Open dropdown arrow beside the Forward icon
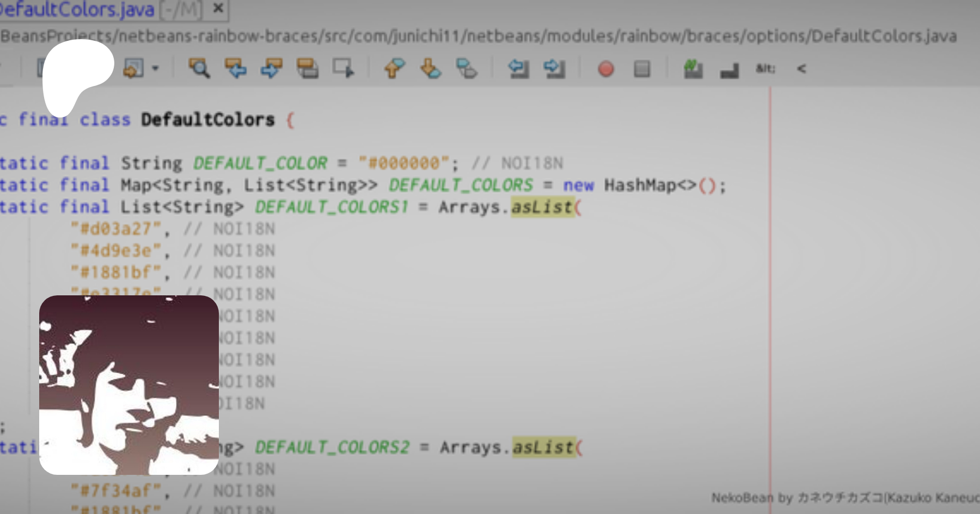980x514 pixels. [156, 69]
